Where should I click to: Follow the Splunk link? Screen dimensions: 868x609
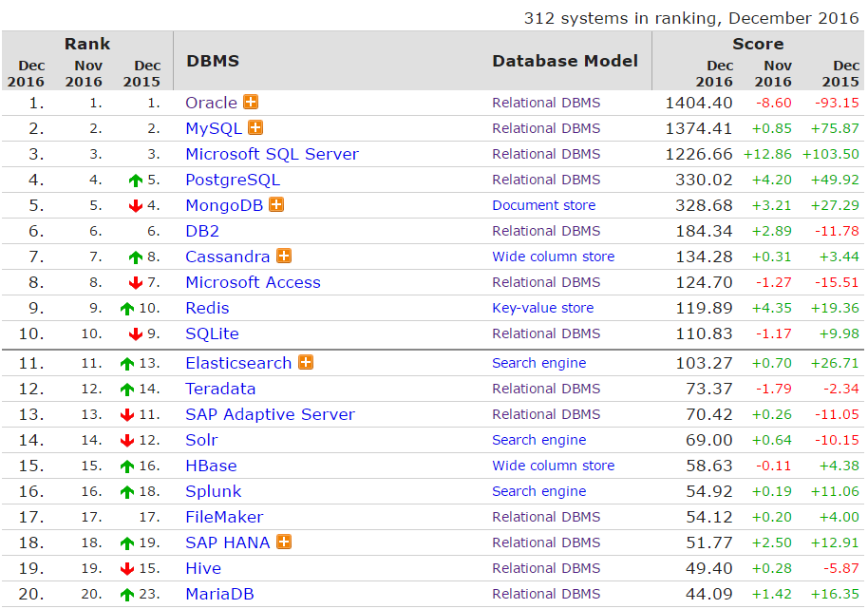point(213,491)
